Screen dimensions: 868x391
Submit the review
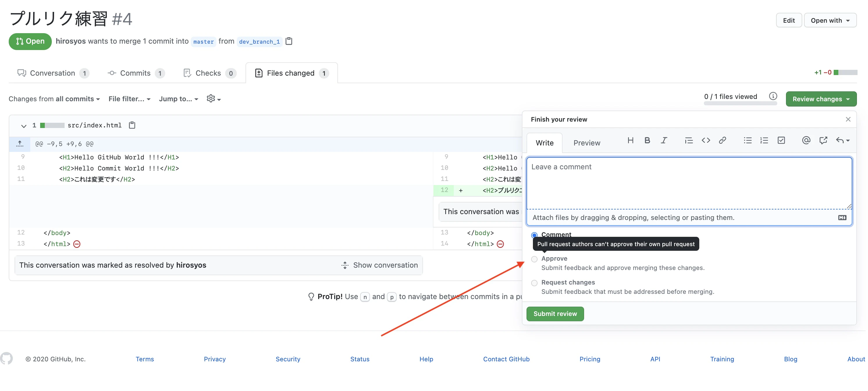[555, 314]
